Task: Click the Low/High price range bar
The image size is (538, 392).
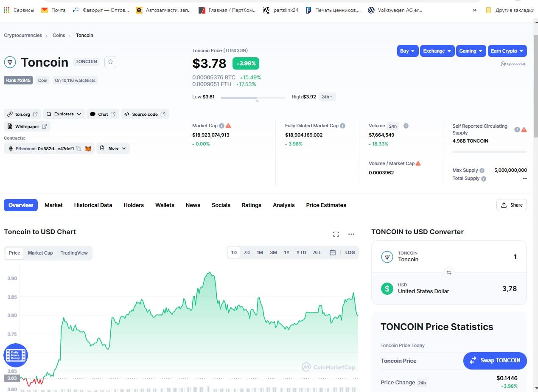Action: 253,98
